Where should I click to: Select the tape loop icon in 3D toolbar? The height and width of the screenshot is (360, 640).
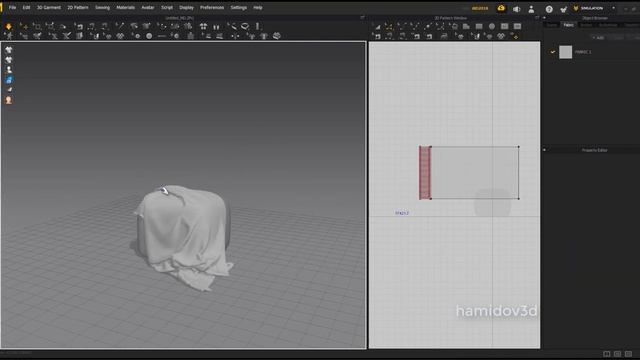[x=245, y=27]
